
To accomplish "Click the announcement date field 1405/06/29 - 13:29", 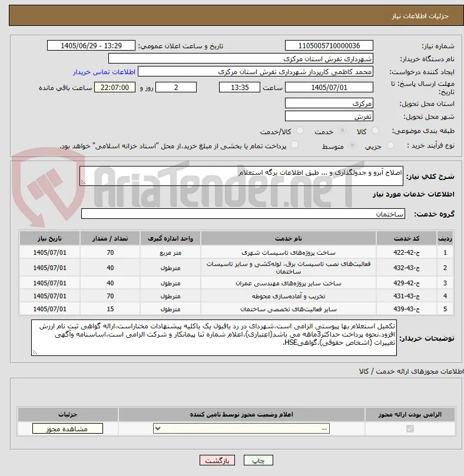I will click(91, 45).
